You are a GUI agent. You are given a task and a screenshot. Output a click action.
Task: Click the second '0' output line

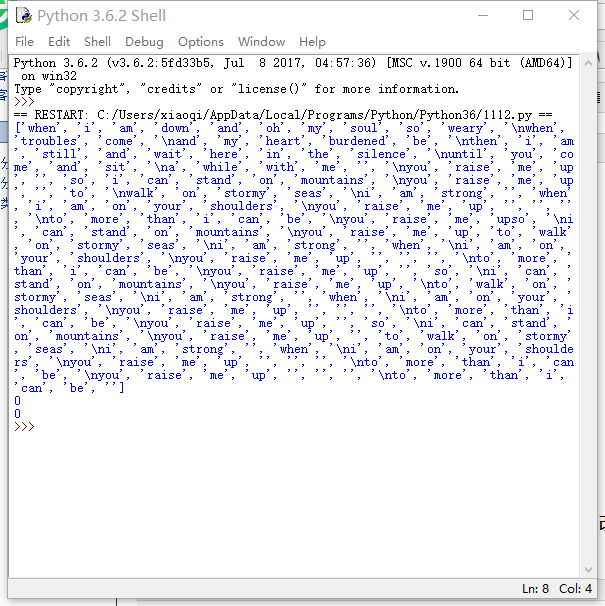coord(17,414)
